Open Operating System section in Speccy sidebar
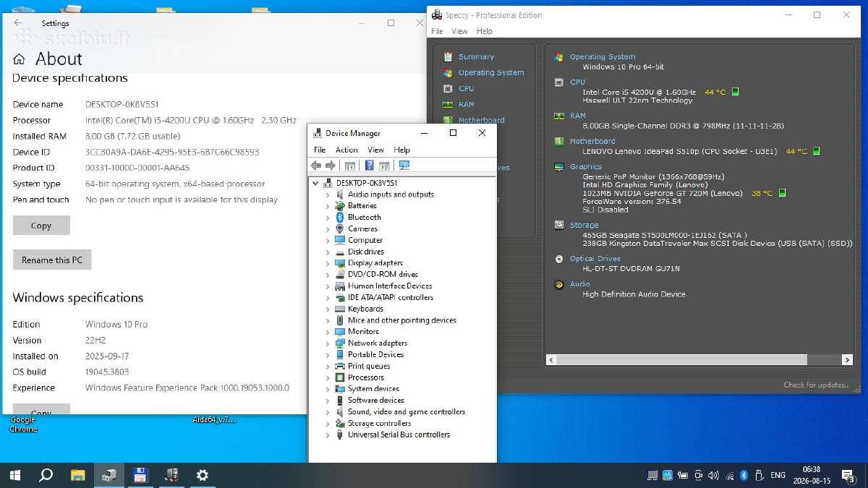The width and height of the screenshot is (868, 488). [x=491, y=72]
